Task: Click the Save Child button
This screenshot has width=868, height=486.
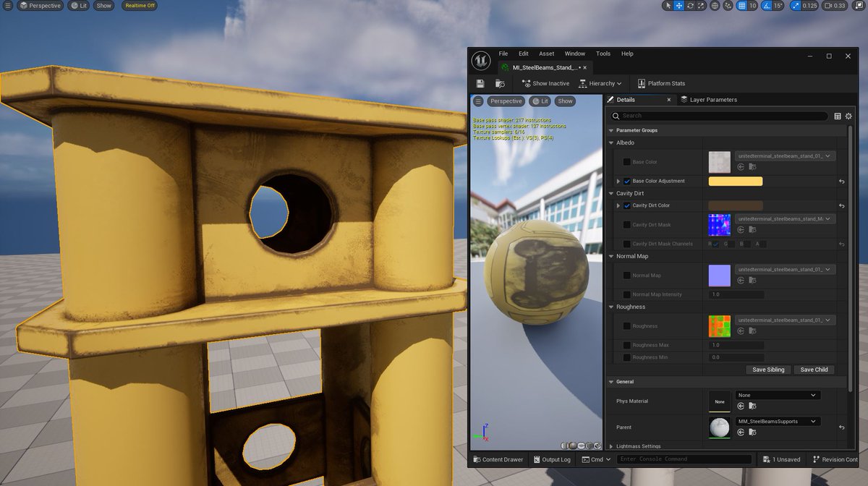Action: (814, 370)
